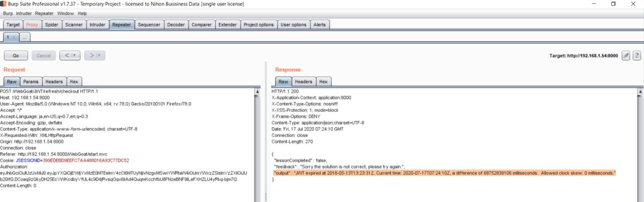The image size is (644, 202).
Task: Click the Burp Suite logo icon
Action: pos(3,4)
